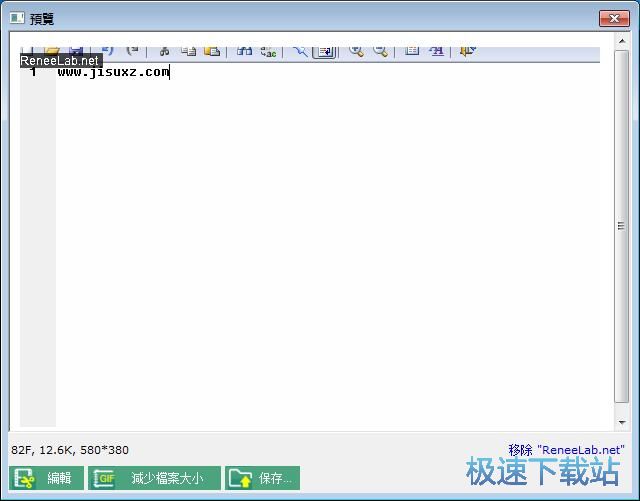Click the text www.jisuxz.com in preview

point(113,72)
